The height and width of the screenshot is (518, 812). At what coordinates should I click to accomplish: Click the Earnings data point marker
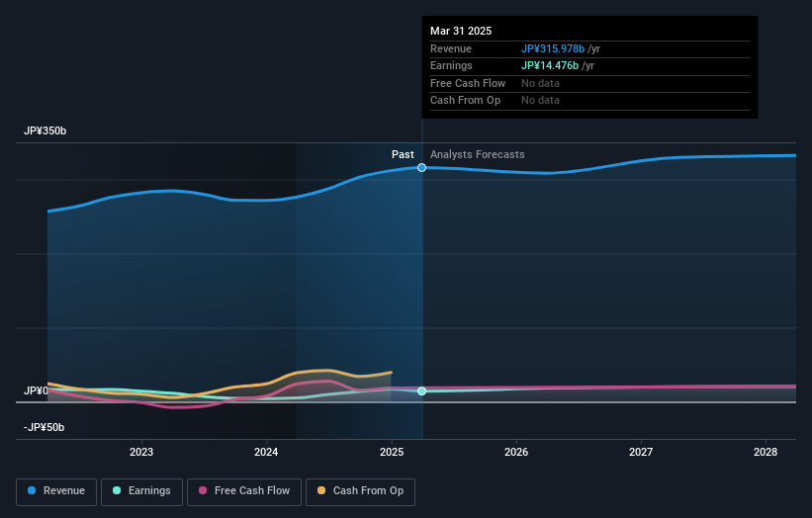tap(421, 391)
